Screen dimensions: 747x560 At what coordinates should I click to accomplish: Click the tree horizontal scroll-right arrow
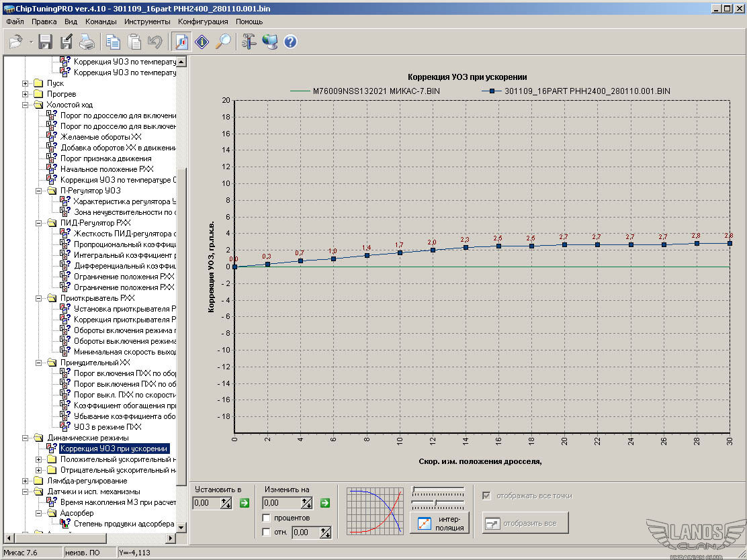(171, 538)
